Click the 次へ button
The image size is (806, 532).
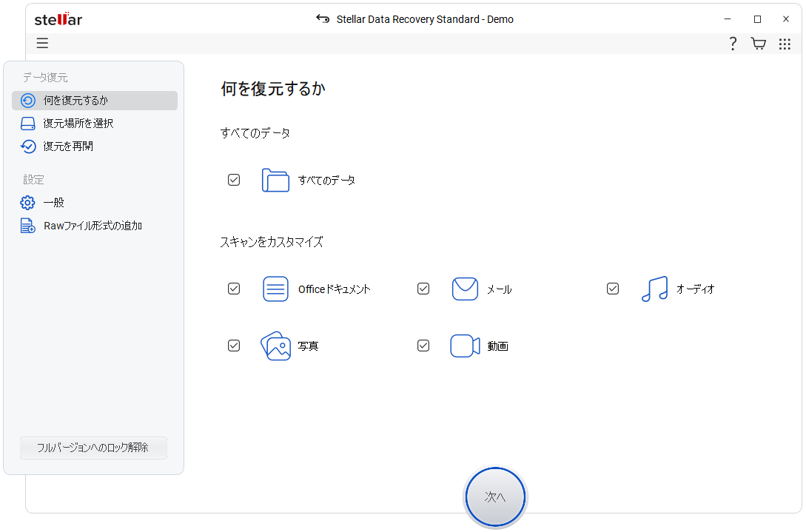coord(494,496)
